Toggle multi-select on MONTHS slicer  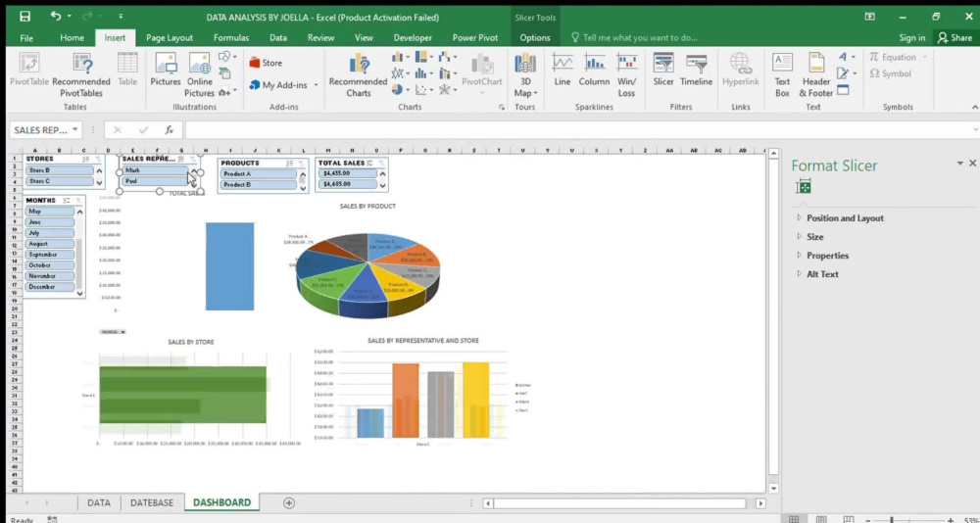tap(67, 201)
